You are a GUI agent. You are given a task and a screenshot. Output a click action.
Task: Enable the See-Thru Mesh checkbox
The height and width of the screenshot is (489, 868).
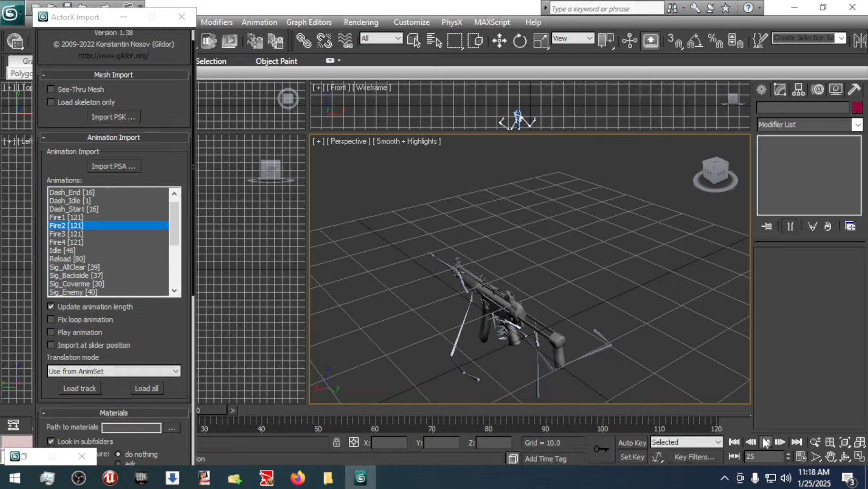(51, 89)
